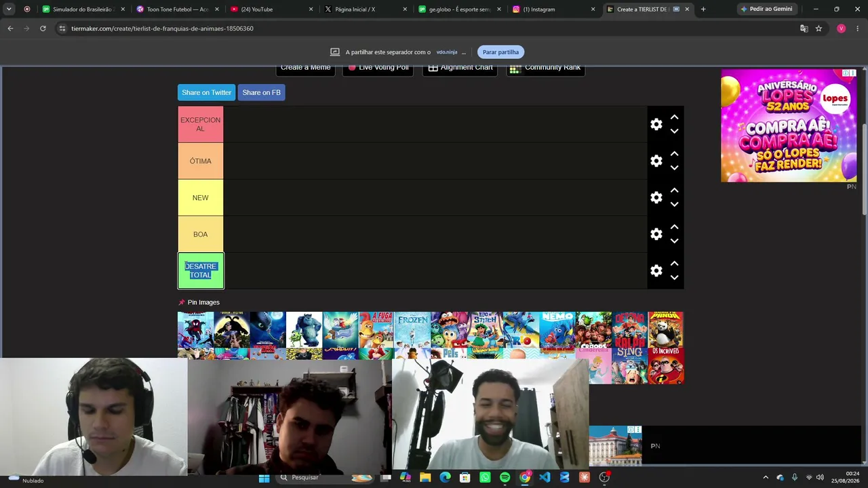Select the EXCEPCIONAL tier label

coord(200,124)
